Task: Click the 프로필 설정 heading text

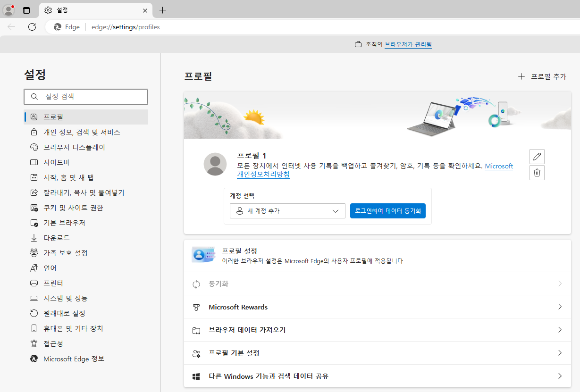Action: coord(239,251)
